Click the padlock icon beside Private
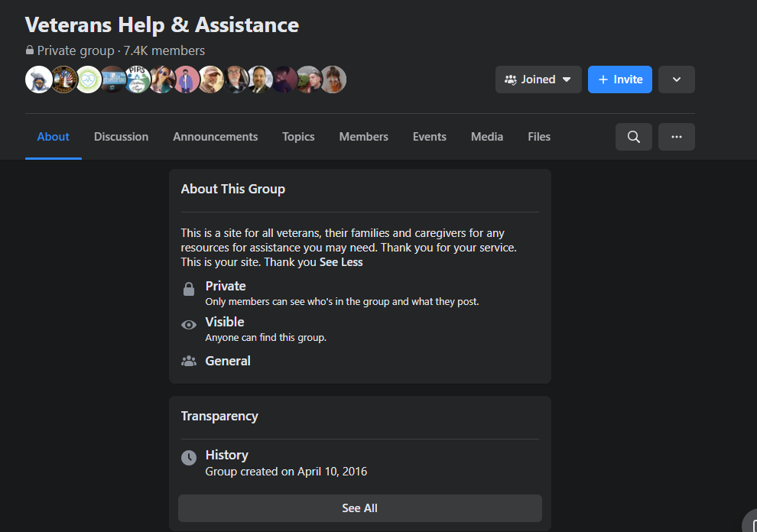This screenshot has width=757, height=532. [x=189, y=290]
